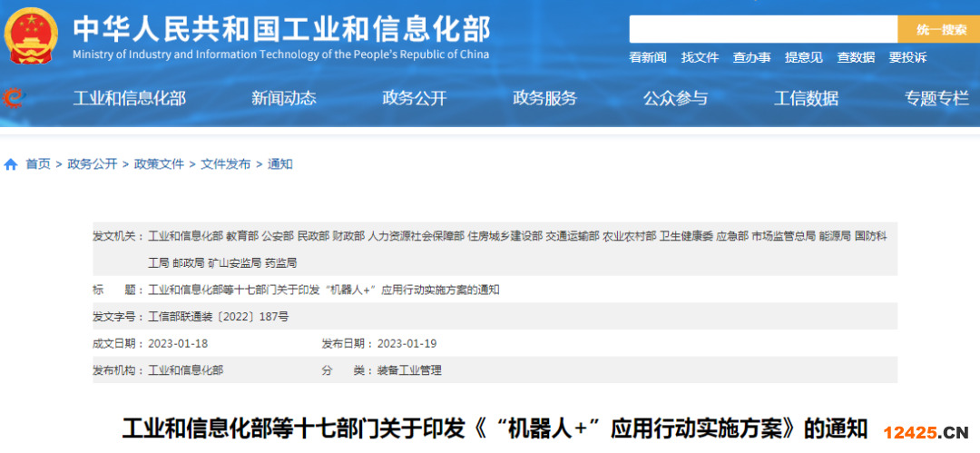Click the English ministry name subtitle
The height and width of the screenshot is (453, 980).
[280, 54]
